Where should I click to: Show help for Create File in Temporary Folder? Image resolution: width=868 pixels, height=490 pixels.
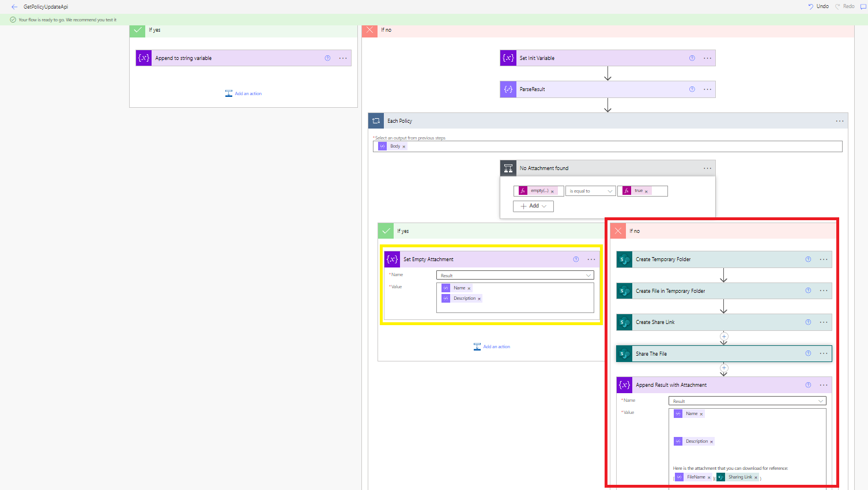click(x=808, y=291)
